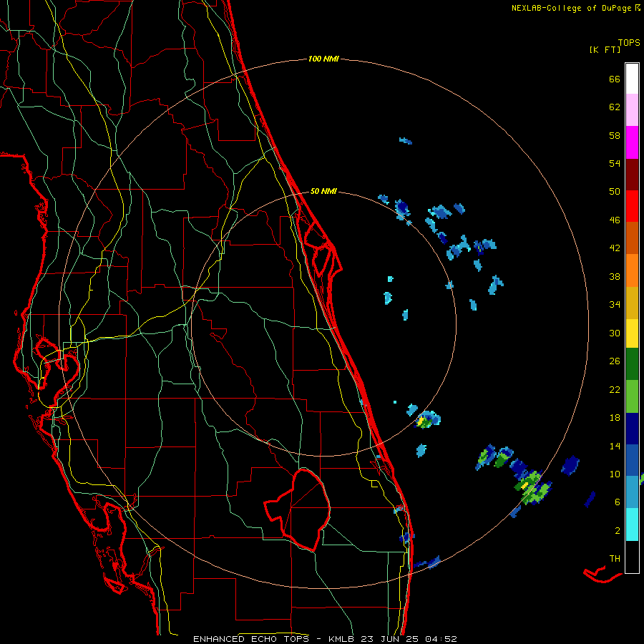Click the legend value 22
Image resolution: width=644 pixels, height=644 pixels.
click(x=615, y=389)
